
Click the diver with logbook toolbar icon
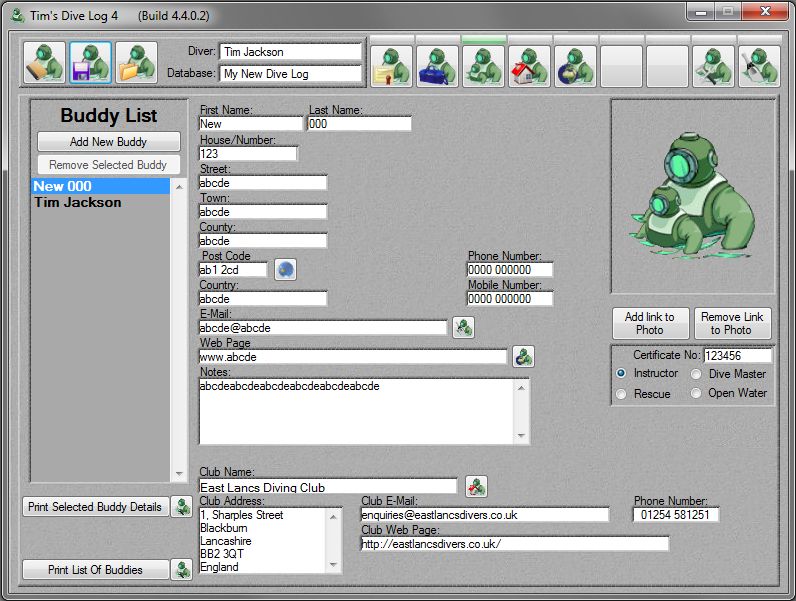pyautogui.click(x=45, y=63)
